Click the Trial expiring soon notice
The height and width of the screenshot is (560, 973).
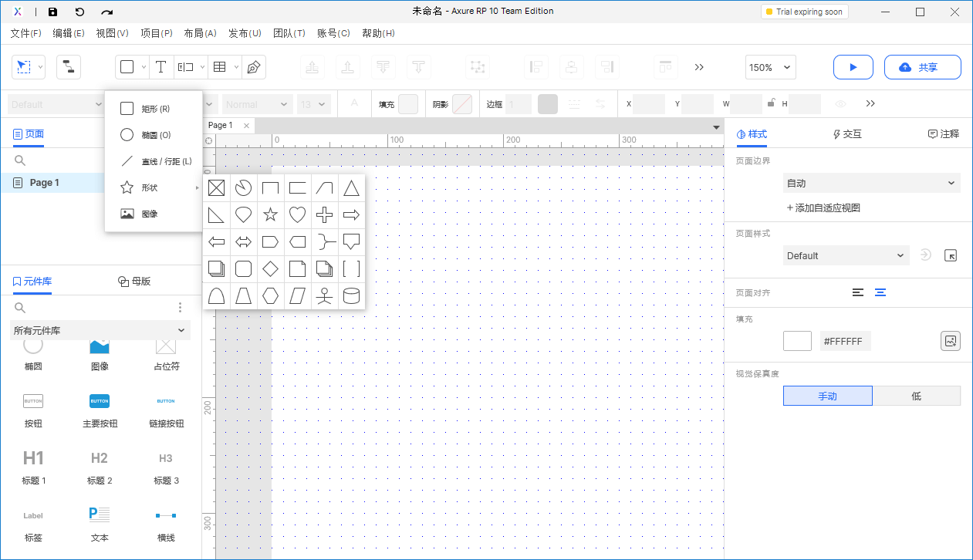click(x=804, y=12)
